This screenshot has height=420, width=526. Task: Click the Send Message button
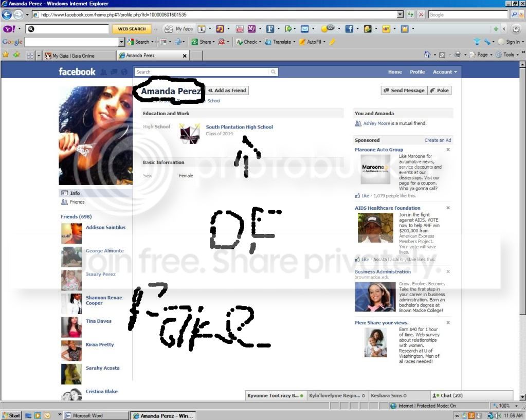pyautogui.click(x=404, y=90)
